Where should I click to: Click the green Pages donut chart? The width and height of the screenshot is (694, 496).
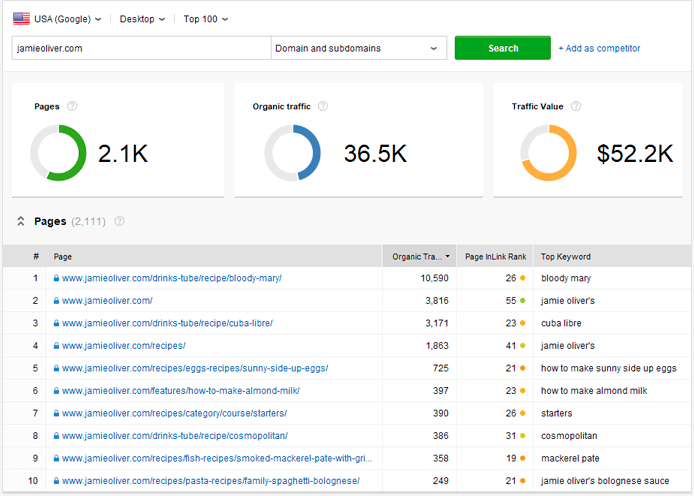point(58,153)
